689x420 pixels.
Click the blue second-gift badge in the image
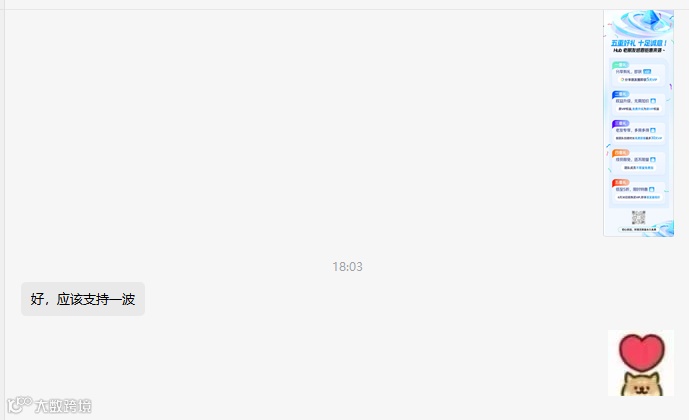pos(620,94)
